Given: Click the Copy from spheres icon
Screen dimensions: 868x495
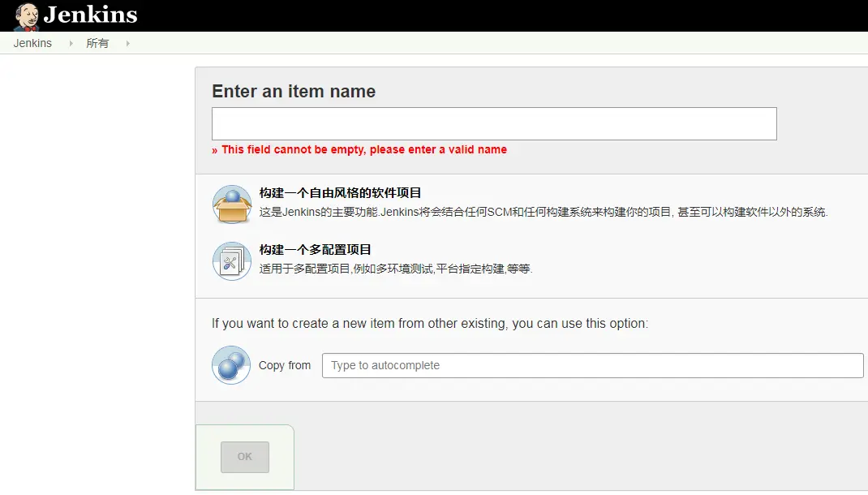Looking at the screenshot, I should (231, 365).
